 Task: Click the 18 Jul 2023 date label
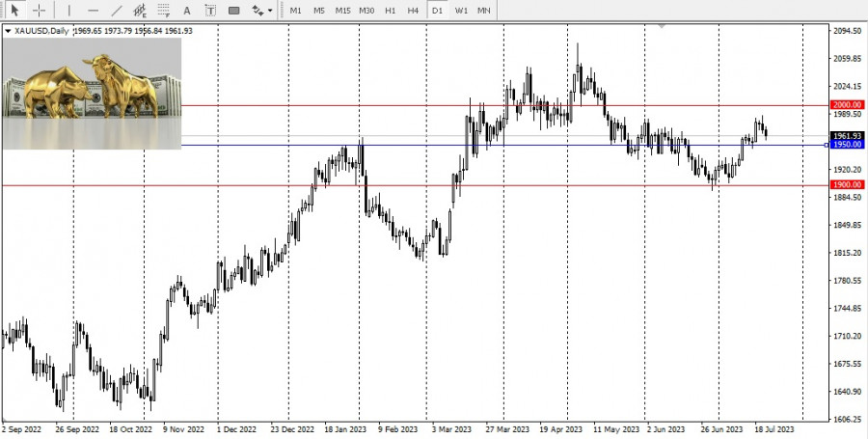(x=773, y=429)
